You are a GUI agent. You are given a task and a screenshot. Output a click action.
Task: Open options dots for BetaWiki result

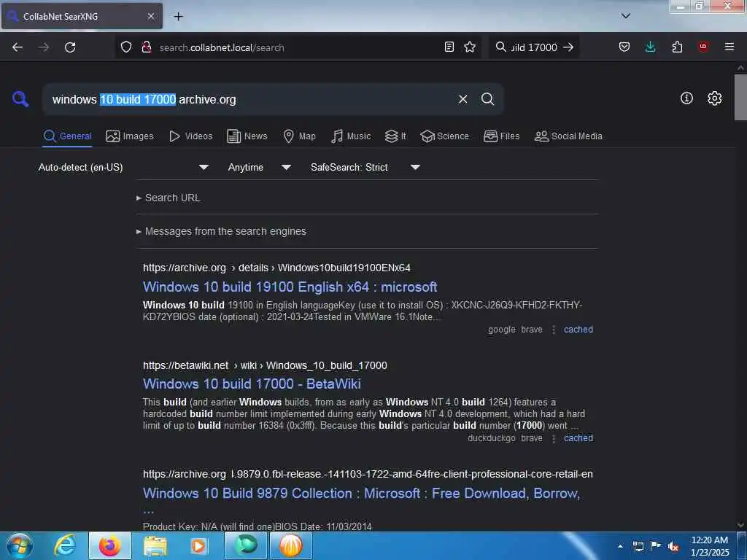pyautogui.click(x=553, y=438)
